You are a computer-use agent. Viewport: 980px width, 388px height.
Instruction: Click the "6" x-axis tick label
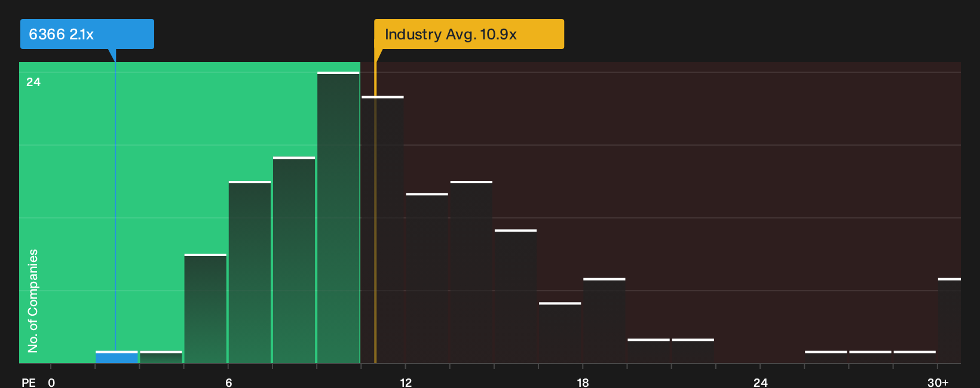pos(228,383)
